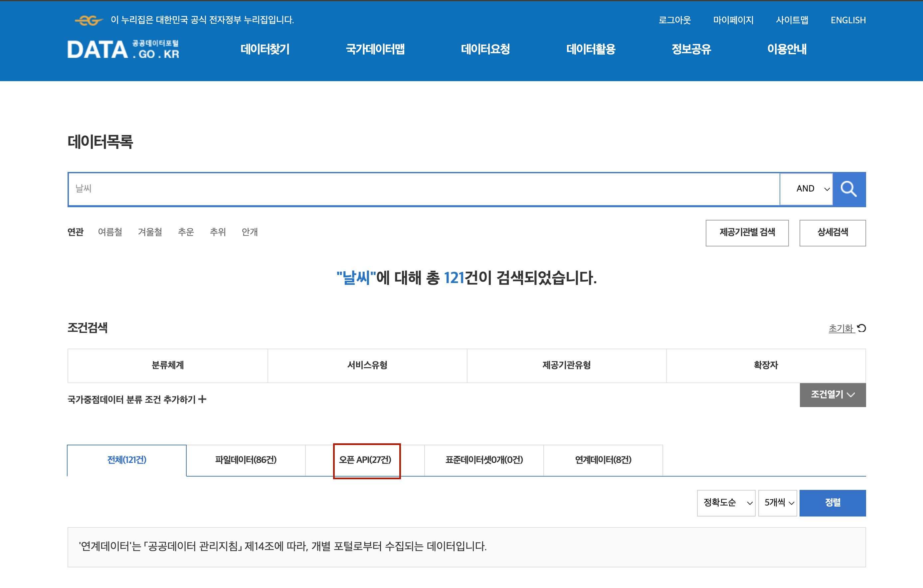Switch to the 오픈 API tab
This screenshot has width=923, height=588.
point(366,460)
